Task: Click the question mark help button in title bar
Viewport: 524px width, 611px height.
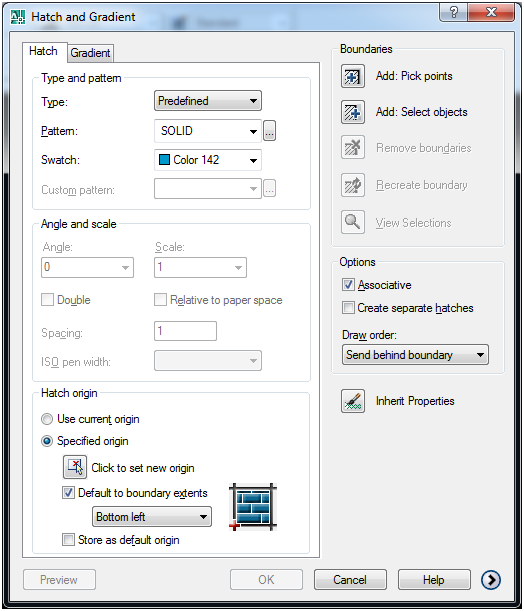Action: [453, 12]
